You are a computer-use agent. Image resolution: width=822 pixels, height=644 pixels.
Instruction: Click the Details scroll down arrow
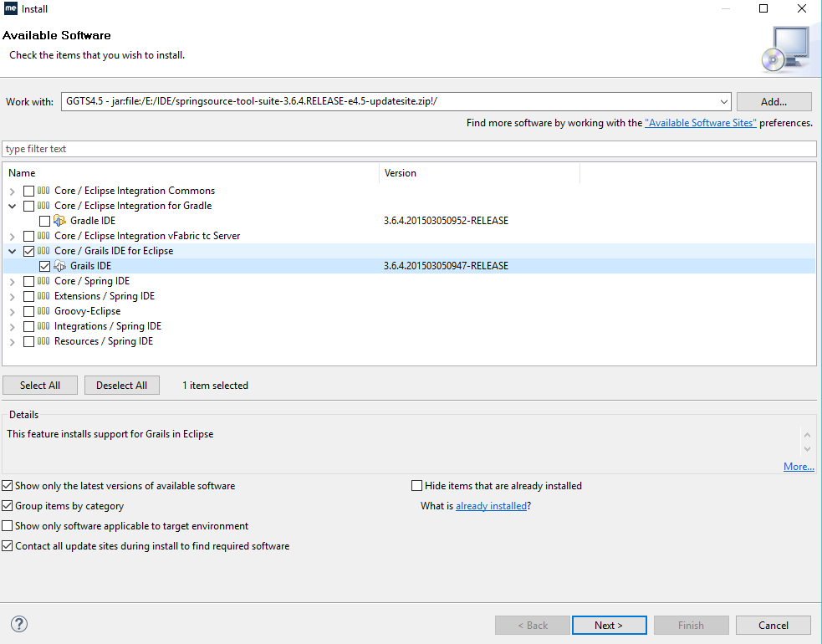point(807,449)
